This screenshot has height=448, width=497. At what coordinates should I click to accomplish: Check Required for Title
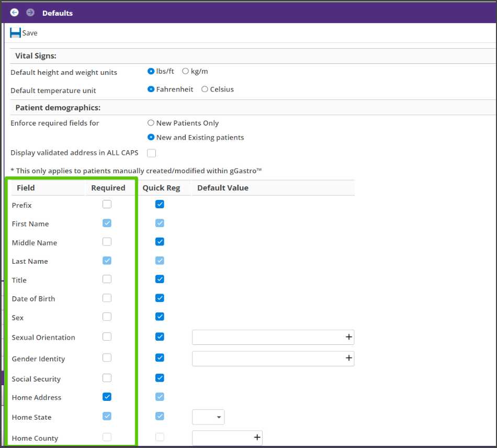tap(107, 279)
